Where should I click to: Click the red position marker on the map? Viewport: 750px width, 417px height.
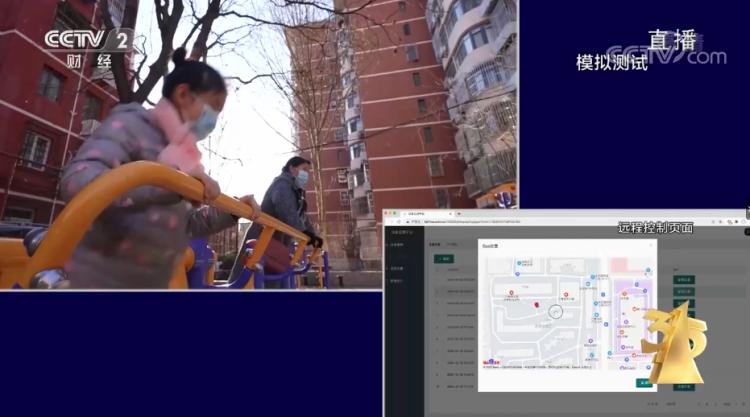pyautogui.click(x=536, y=304)
